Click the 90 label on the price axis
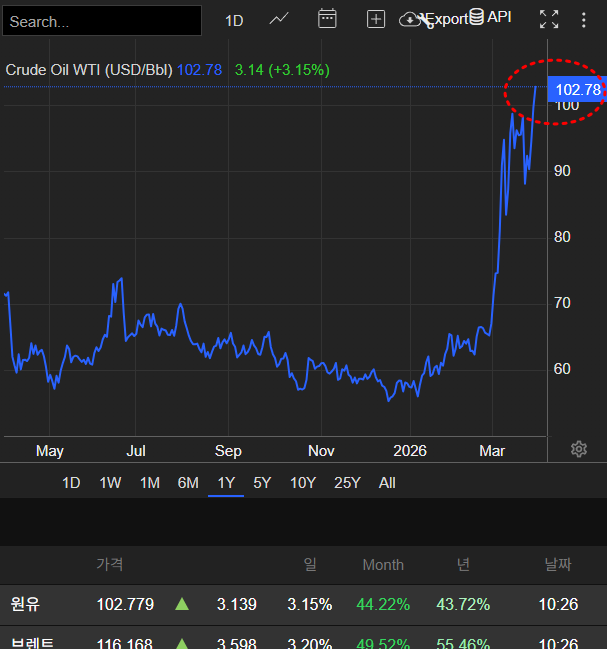 pos(562,171)
